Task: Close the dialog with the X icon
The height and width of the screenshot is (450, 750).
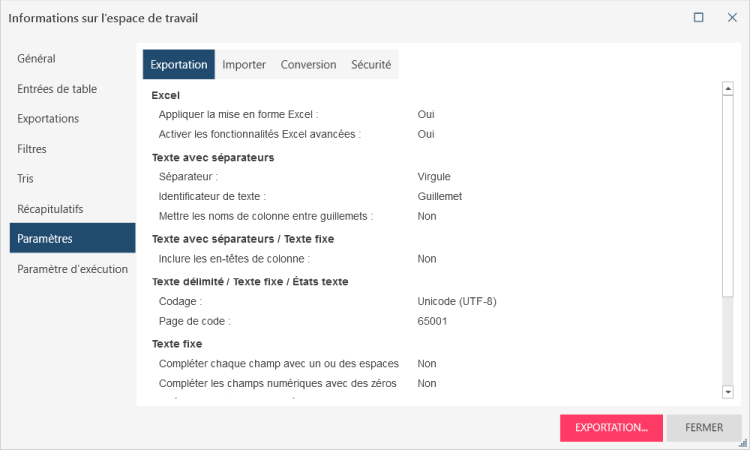Action: pyautogui.click(x=731, y=17)
